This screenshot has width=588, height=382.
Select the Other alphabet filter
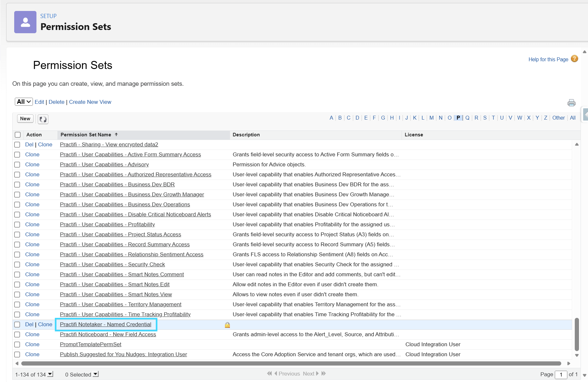click(558, 118)
